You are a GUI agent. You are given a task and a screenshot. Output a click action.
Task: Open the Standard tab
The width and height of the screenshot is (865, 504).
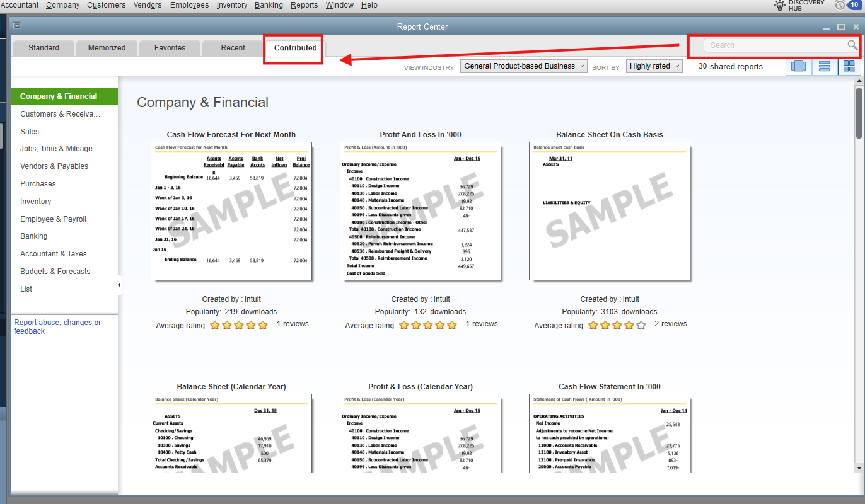click(x=44, y=48)
